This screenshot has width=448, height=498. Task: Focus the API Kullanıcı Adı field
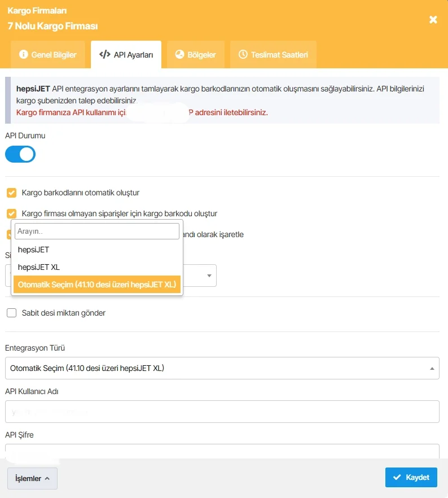[x=222, y=412]
